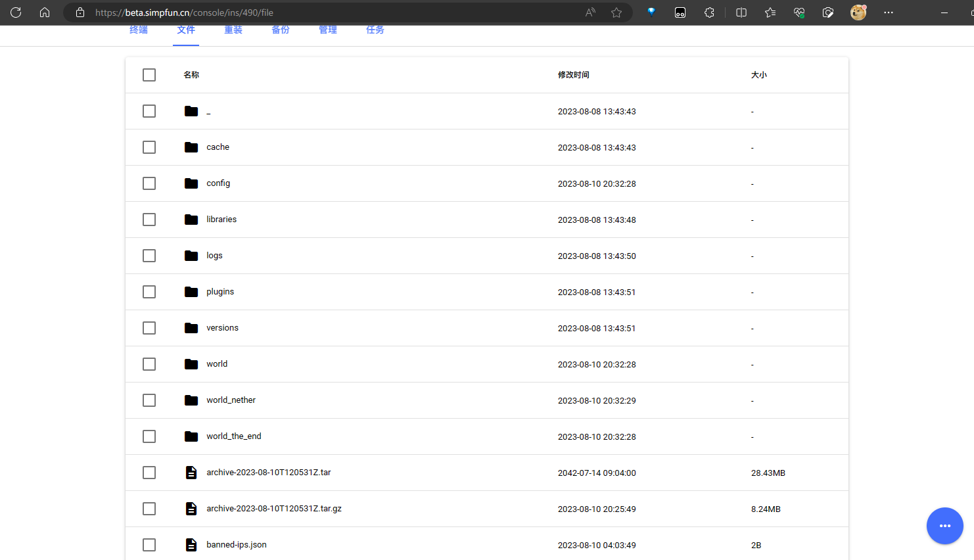
Task: Switch to the 终端 tab
Action: 139,30
